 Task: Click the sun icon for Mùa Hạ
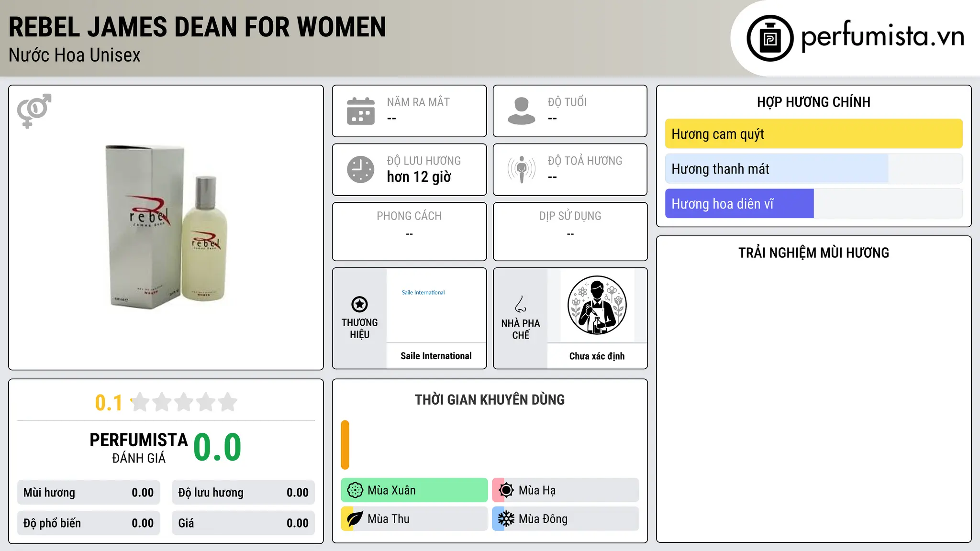tap(506, 490)
